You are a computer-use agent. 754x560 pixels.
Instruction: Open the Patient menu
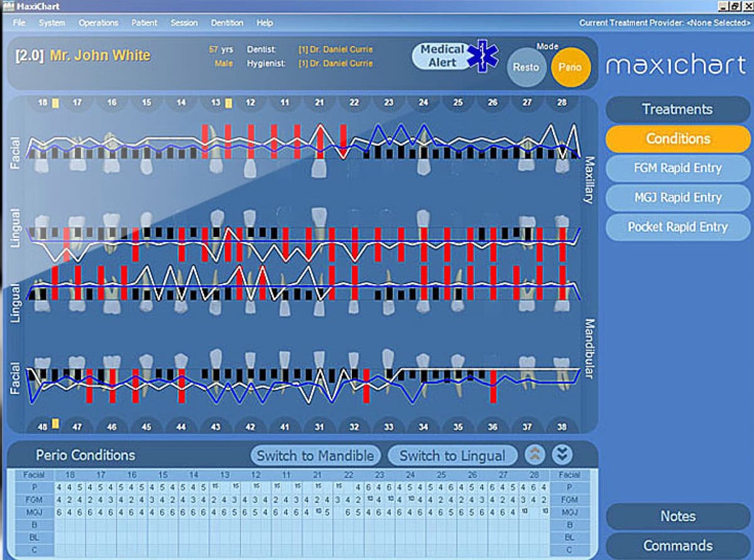click(145, 23)
